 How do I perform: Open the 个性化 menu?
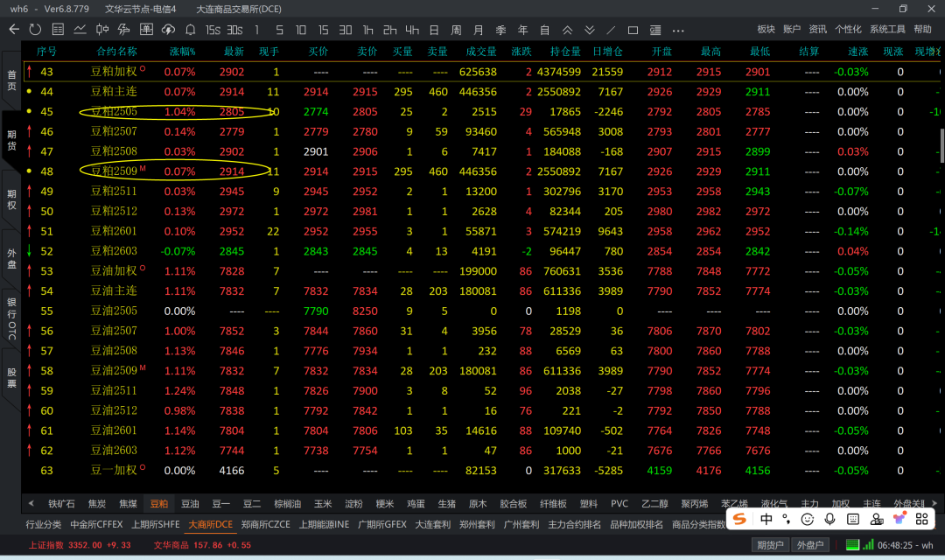coord(848,29)
